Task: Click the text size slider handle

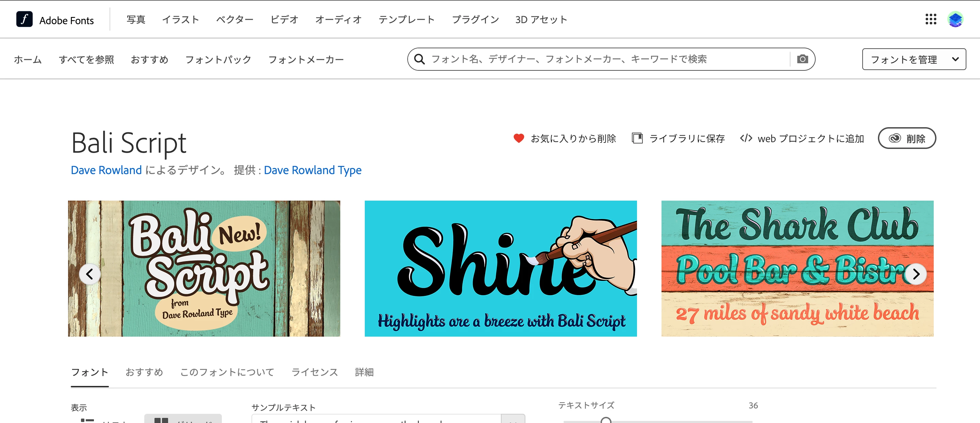Action: [x=606, y=420]
